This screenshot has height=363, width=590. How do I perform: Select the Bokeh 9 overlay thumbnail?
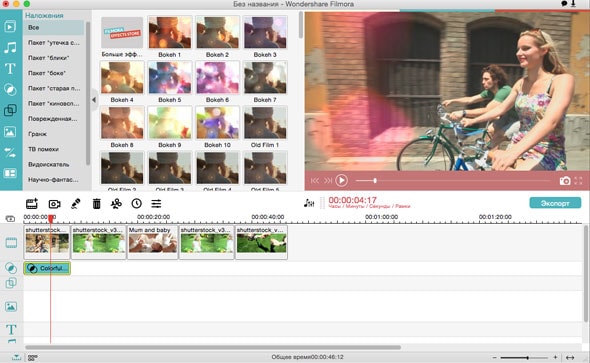(170, 123)
